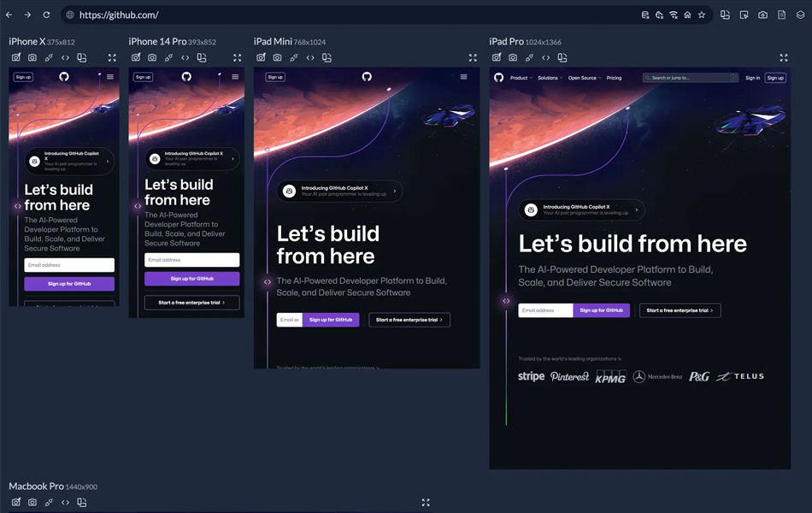Open the layers preview layout icon in top toolbar
812x513 pixels.
tap(800, 15)
